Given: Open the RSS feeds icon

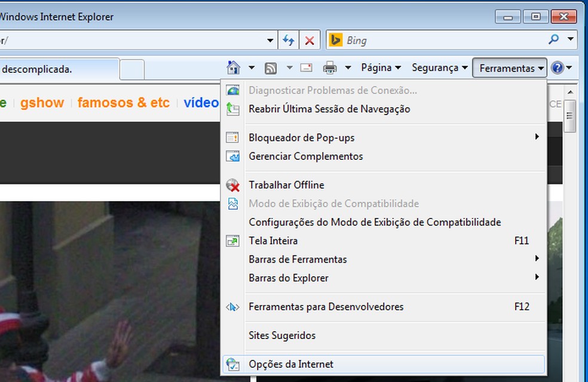Looking at the screenshot, I should click(x=271, y=67).
